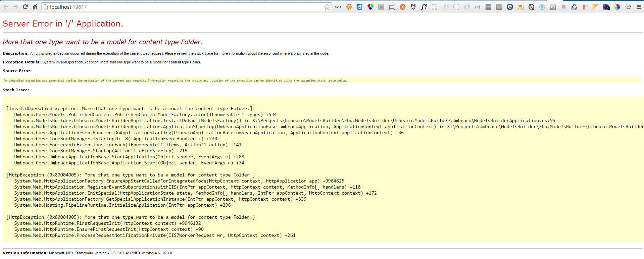Go to the browser home page
Viewport: 644px width, 259px height.
(x=35, y=7)
